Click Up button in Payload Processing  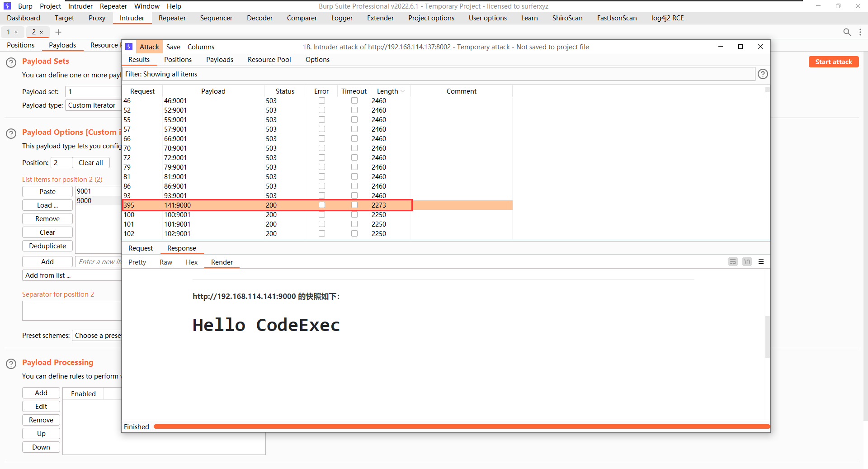coord(41,434)
